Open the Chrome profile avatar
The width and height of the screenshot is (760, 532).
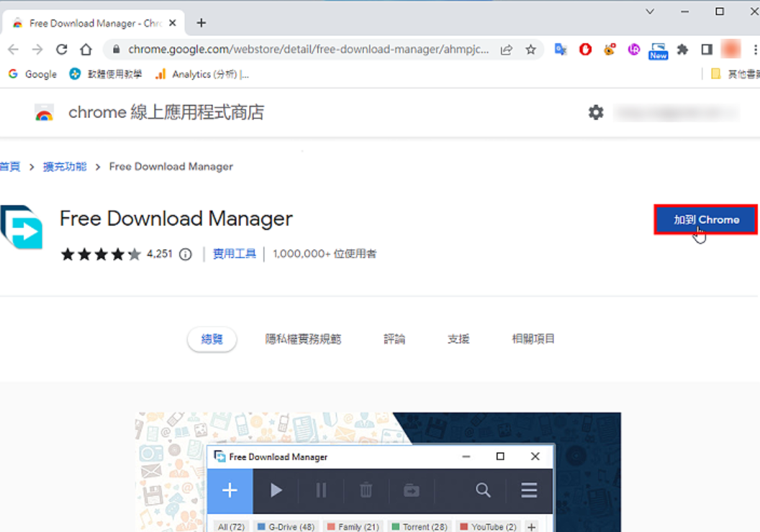point(731,50)
